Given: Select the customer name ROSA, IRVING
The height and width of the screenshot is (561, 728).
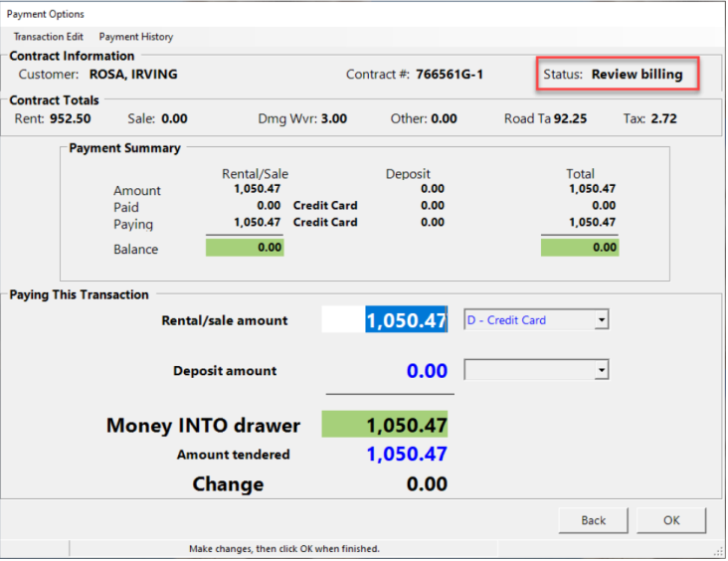Looking at the screenshot, I should [x=133, y=75].
